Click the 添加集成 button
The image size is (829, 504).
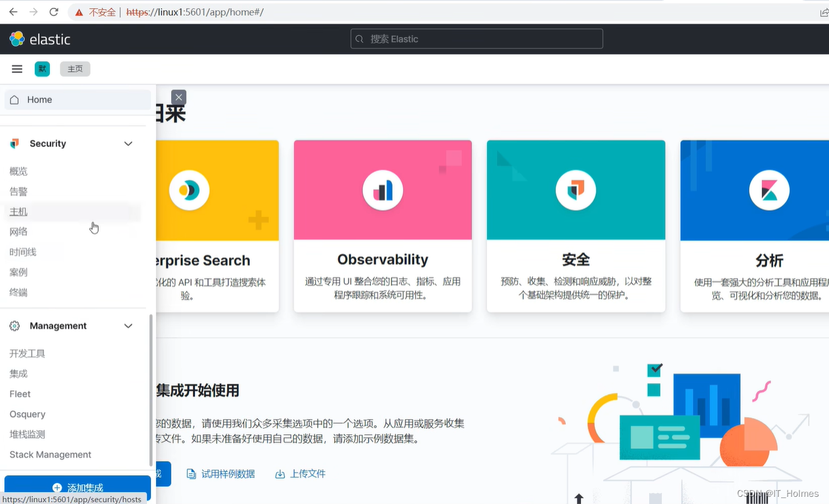tap(77, 488)
